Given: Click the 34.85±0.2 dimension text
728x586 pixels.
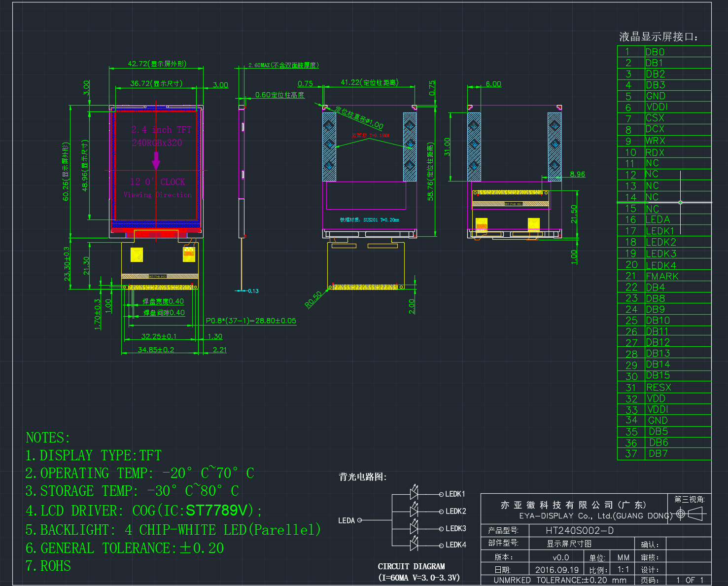Looking at the screenshot, I should pyautogui.click(x=156, y=350).
